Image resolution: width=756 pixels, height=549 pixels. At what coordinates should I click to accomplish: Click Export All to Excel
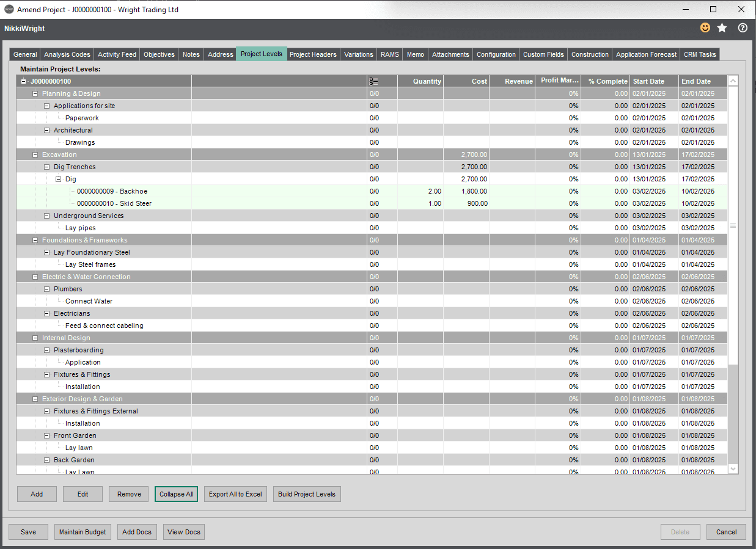coord(235,494)
